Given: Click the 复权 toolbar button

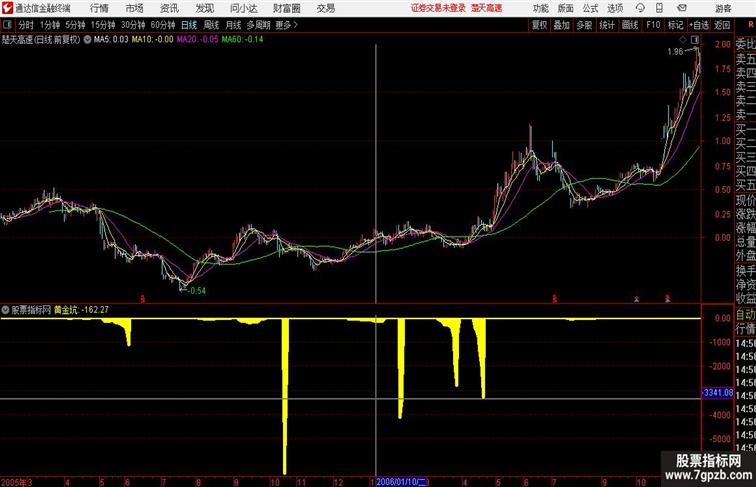Looking at the screenshot, I should tap(539, 25).
